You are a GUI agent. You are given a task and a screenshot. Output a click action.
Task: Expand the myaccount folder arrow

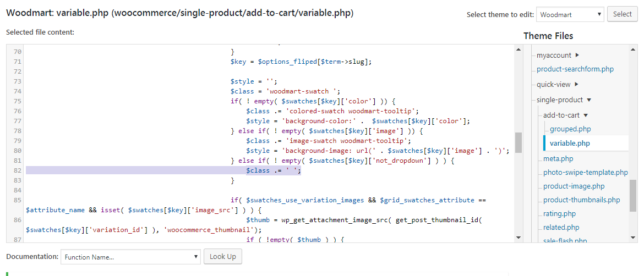[x=577, y=55]
